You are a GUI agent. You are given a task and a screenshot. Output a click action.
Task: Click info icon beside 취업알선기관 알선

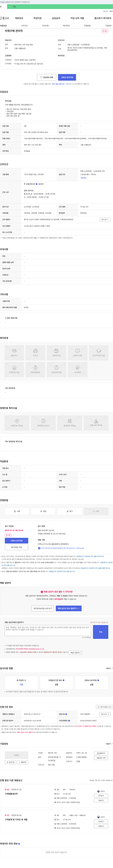pos(64,680)
